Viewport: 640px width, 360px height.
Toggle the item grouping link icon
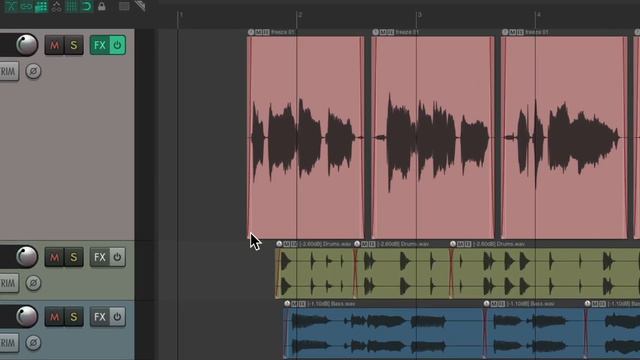tap(26, 6)
